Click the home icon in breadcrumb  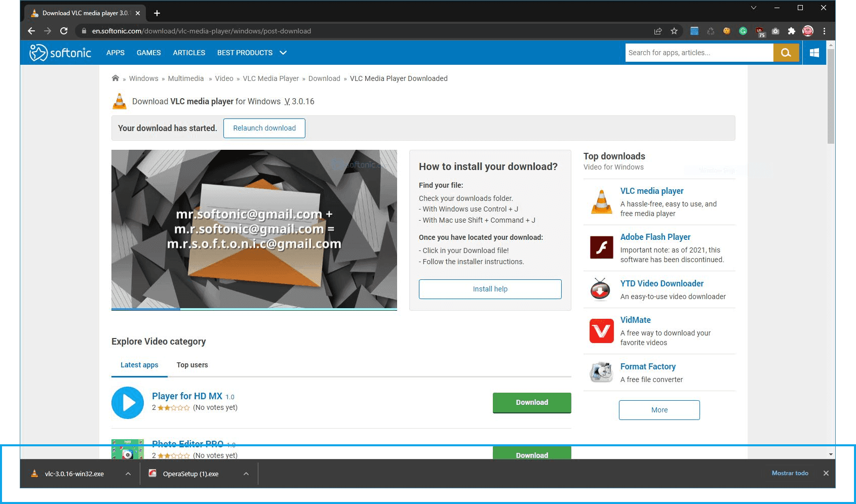(115, 78)
